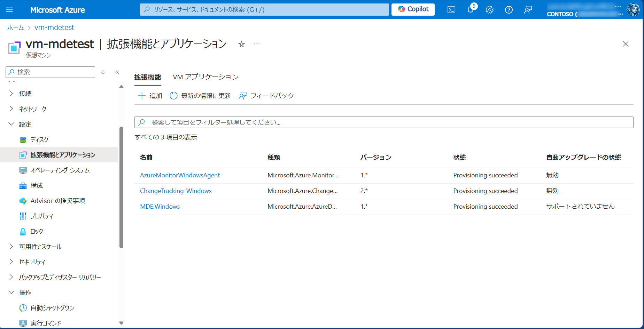
Task: Switch to VM アプリケーション tab
Action: [x=205, y=77]
